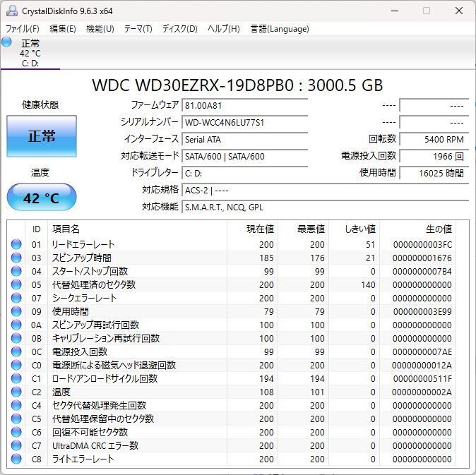Click threshold value 140
The height and width of the screenshot is (475, 476).
(x=368, y=285)
